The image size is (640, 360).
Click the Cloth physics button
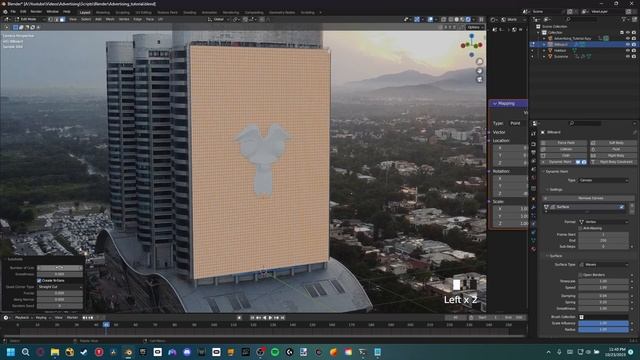point(564,156)
